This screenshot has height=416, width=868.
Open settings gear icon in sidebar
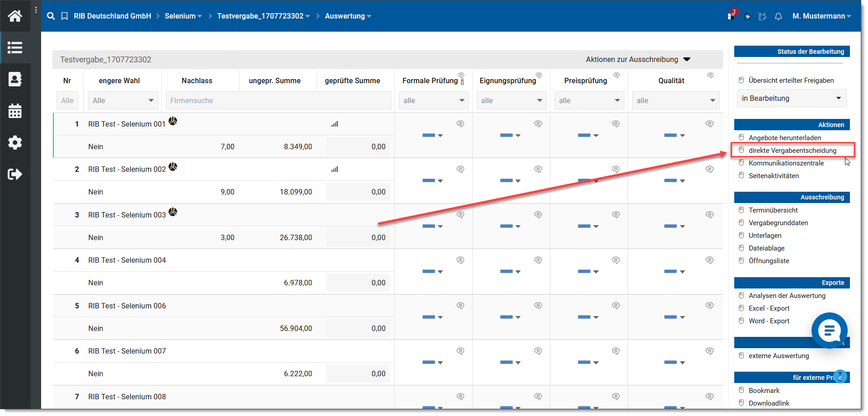[x=15, y=142]
